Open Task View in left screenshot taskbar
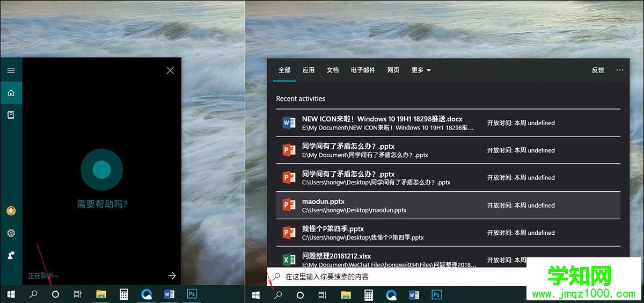 (78, 294)
